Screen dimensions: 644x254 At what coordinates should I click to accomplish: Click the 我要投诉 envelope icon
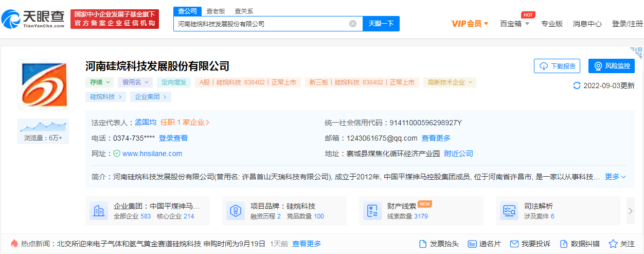coord(514,244)
